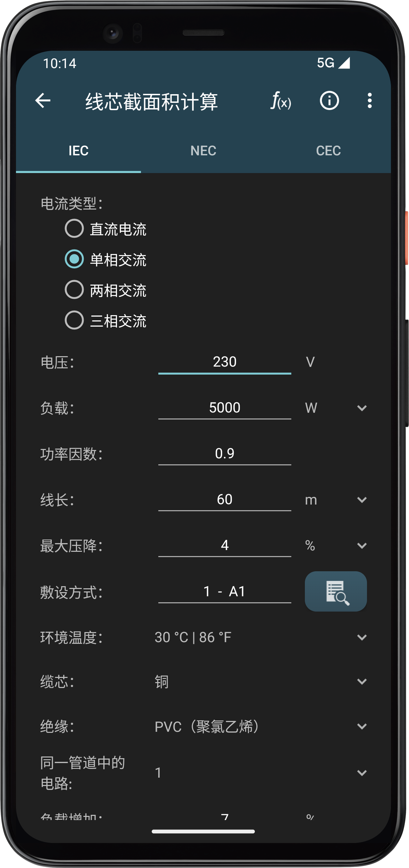Tap the back arrow icon
Screen dimensions: 409x868
(43, 101)
